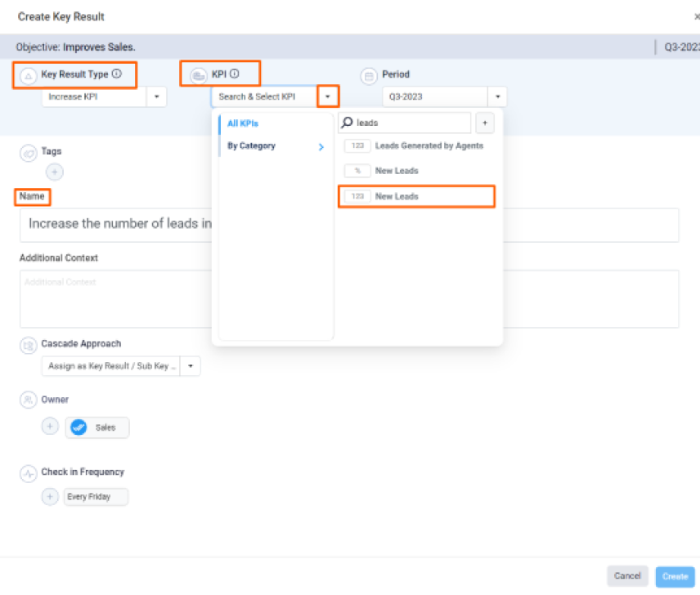Image resolution: width=700 pixels, height=595 pixels.
Task: Click the Period calendar icon
Action: coord(369,76)
